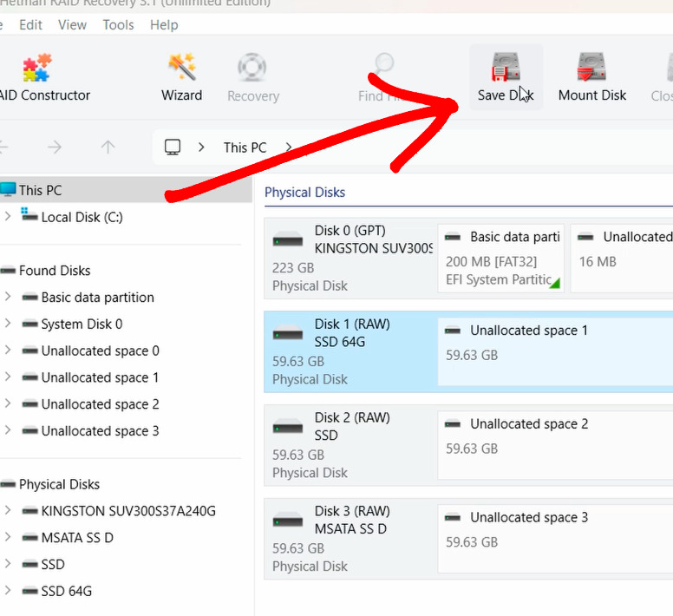Expand chevron after This PC breadcrumb
The image size is (673, 616).
[x=289, y=147]
